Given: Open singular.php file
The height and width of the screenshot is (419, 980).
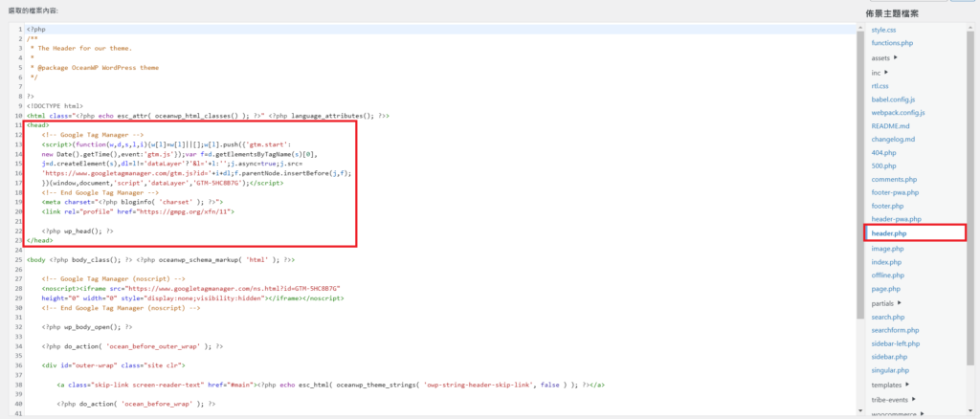Looking at the screenshot, I should (890, 371).
